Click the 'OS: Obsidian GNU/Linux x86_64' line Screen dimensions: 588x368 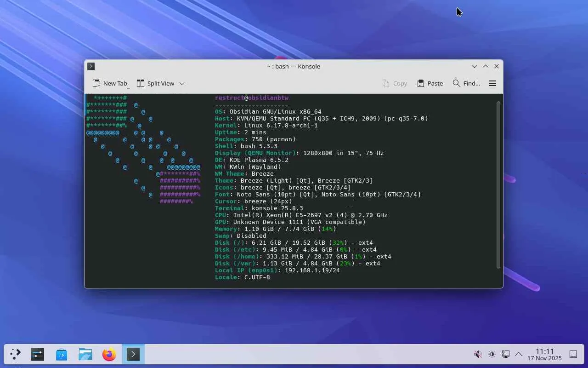[x=268, y=111]
